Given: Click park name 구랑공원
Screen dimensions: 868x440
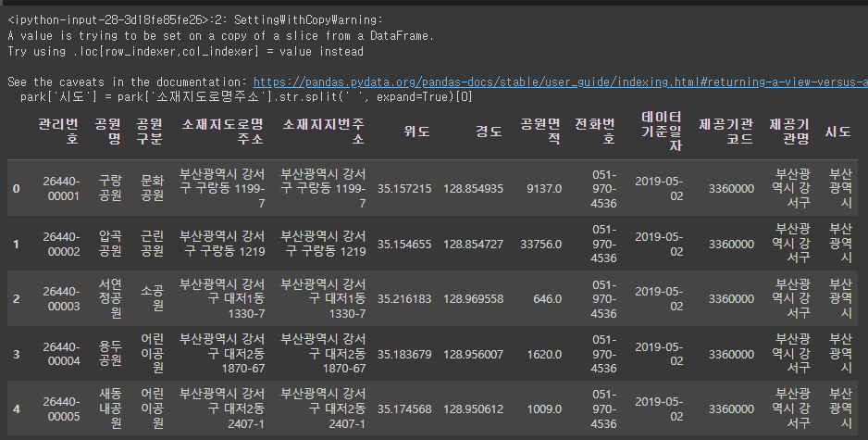Looking at the screenshot, I should tap(110, 188).
